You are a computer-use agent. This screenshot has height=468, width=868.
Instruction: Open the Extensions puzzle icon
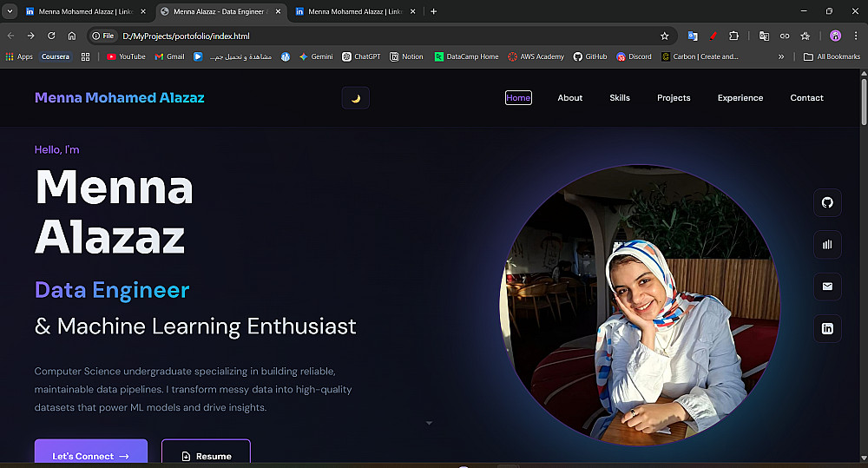(x=733, y=36)
